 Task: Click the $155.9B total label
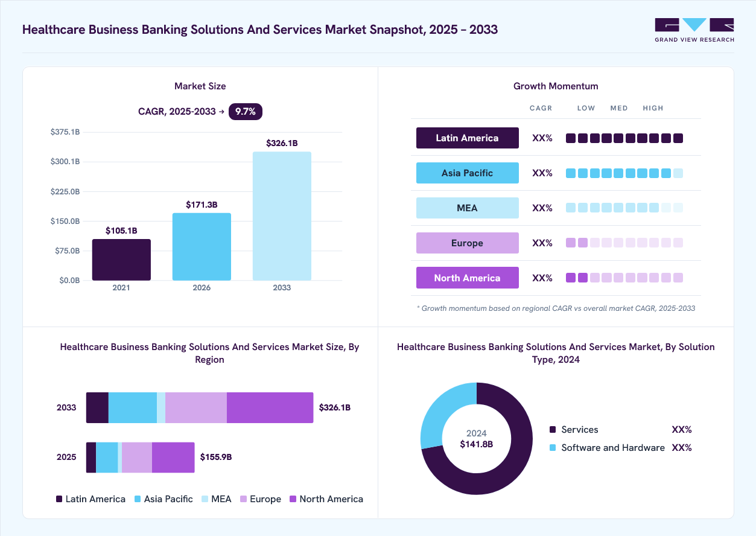pyautogui.click(x=216, y=457)
